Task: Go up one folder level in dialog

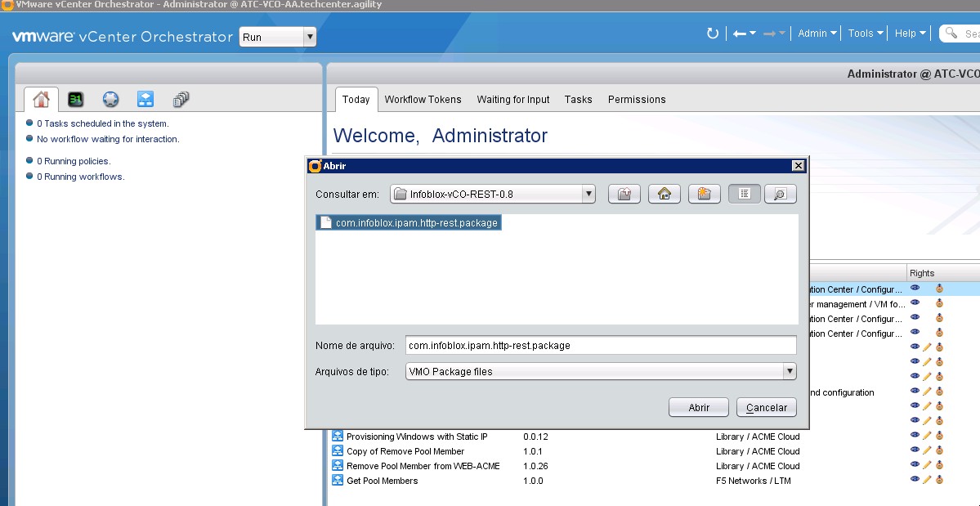Action: point(624,194)
